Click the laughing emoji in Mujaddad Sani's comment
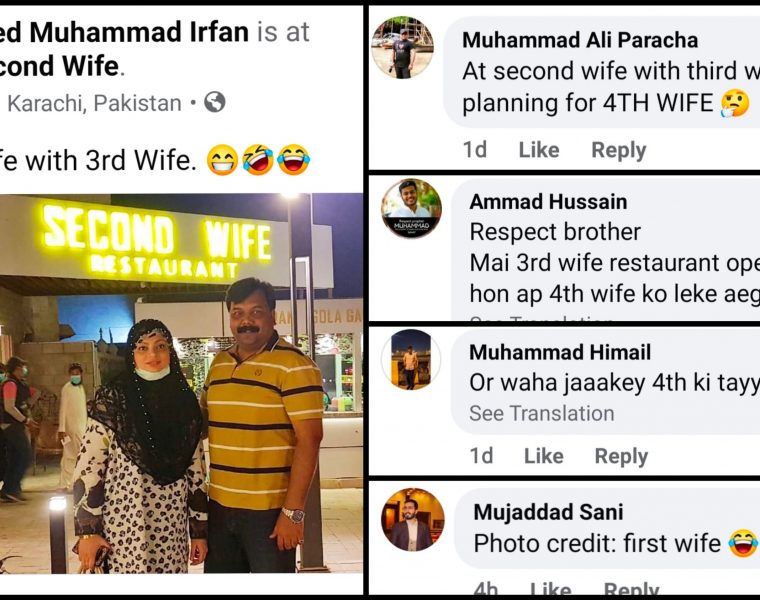The height and width of the screenshot is (600, 760). [743, 544]
